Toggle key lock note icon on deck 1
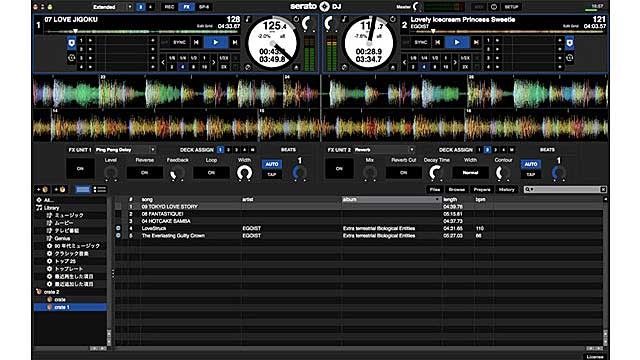Image resolution: width=640 pixels, height=360 pixels. (247, 19)
